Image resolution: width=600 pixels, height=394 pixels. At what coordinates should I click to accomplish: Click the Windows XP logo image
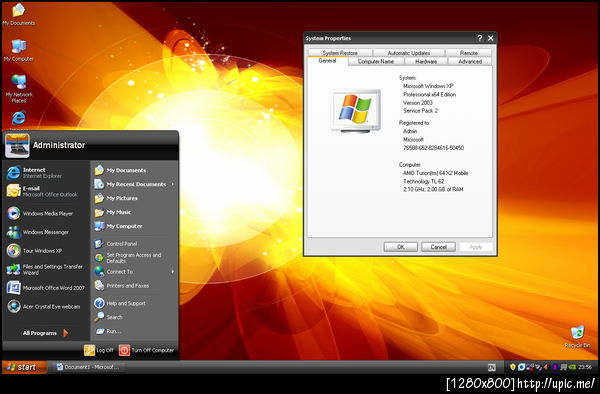click(x=355, y=111)
